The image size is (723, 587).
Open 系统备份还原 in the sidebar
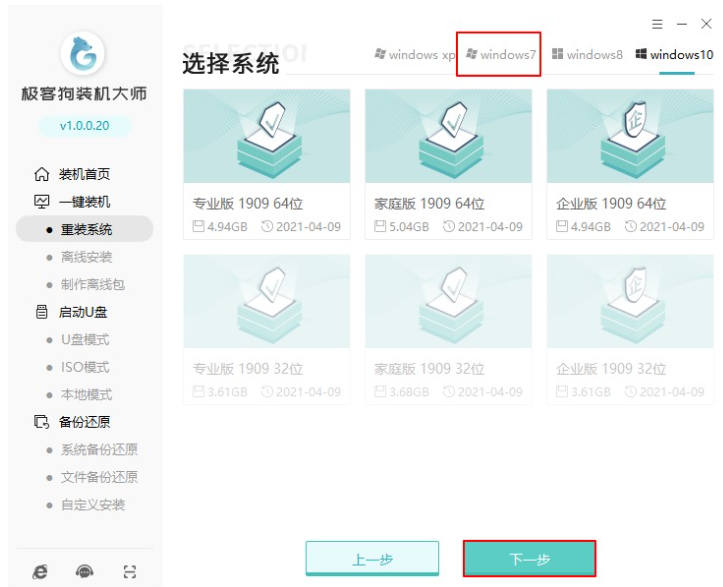(99, 450)
